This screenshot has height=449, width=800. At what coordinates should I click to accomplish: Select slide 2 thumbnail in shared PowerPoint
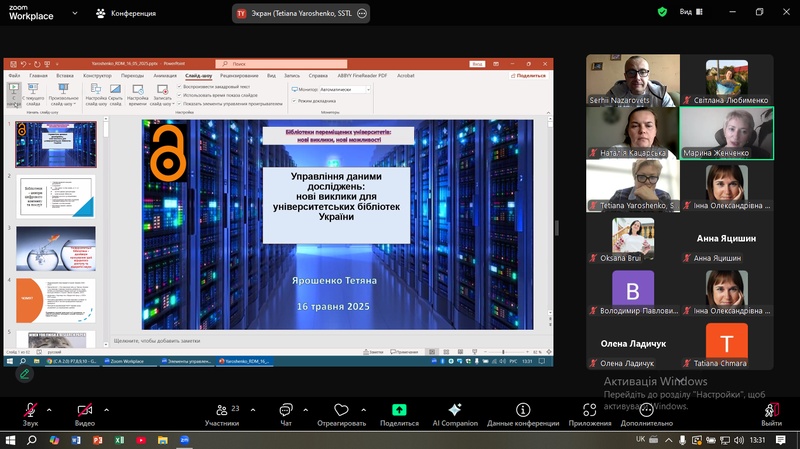(x=56, y=197)
